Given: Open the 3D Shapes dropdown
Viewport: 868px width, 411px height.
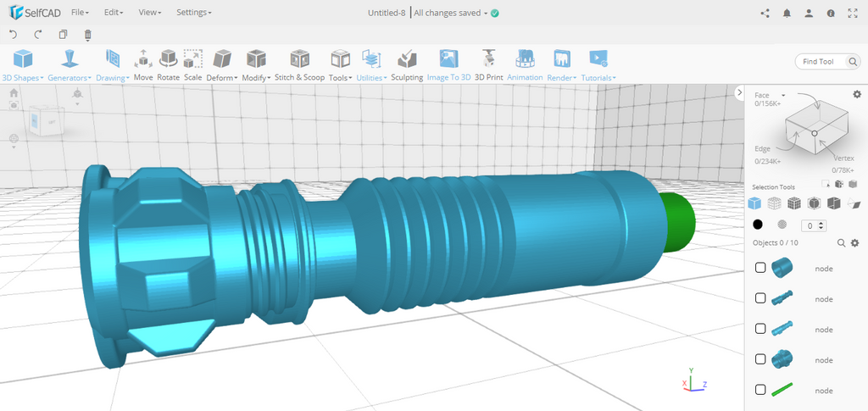Looking at the screenshot, I should [x=23, y=66].
